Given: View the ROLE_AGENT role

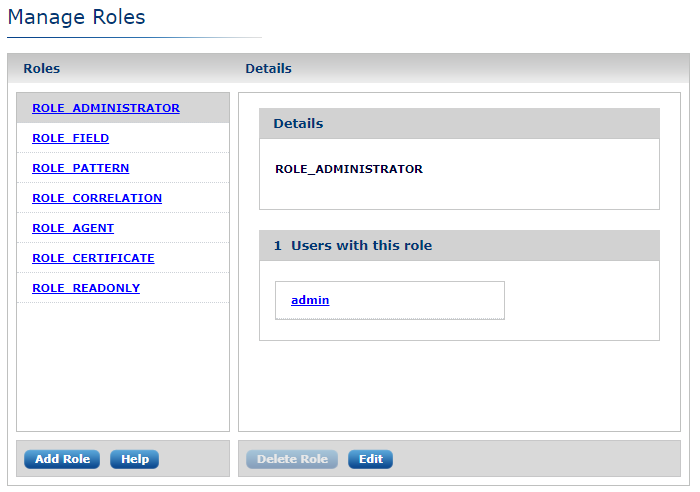Looking at the screenshot, I should click(73, 228).
